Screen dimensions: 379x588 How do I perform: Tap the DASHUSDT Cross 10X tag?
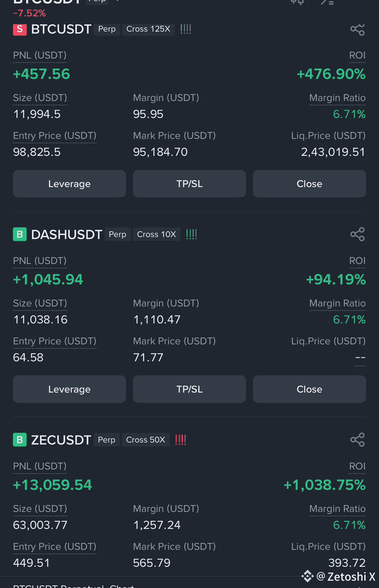pos(157,235)
